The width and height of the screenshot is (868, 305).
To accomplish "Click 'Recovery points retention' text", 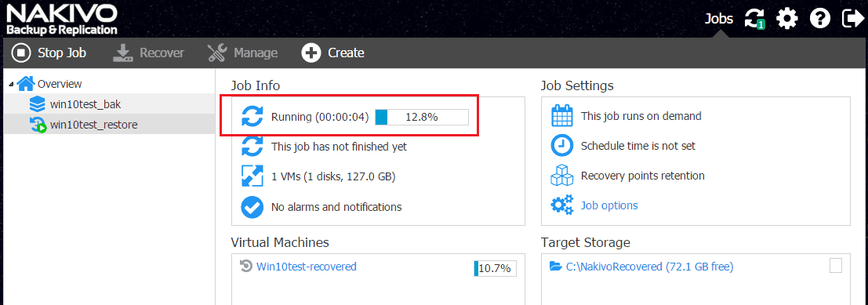I will point(643,176).
